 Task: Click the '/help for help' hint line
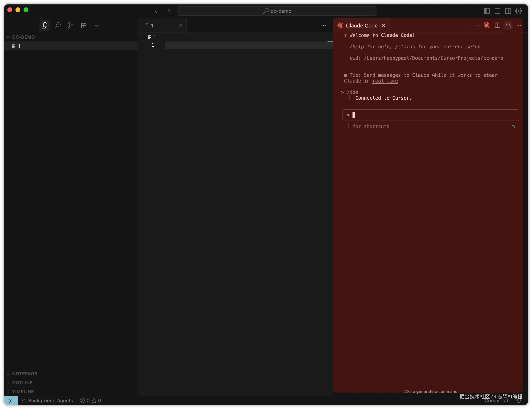(415, 47)
